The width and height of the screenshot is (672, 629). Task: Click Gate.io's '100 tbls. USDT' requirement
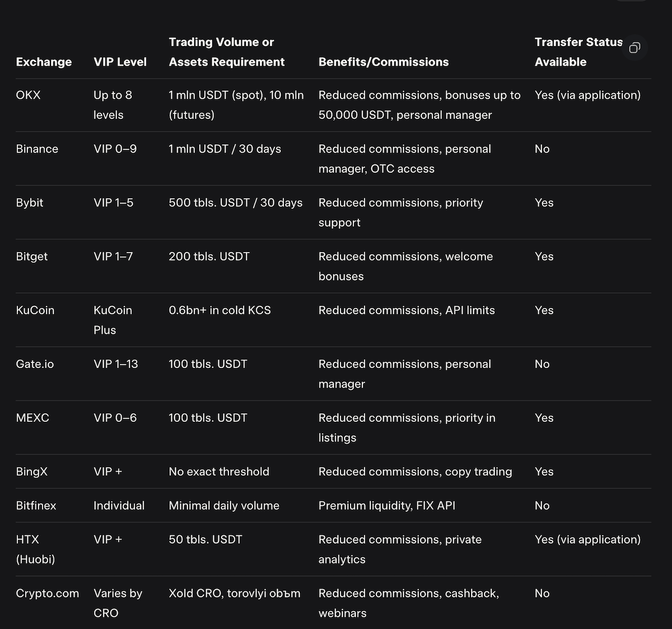[x=208, y=364]
